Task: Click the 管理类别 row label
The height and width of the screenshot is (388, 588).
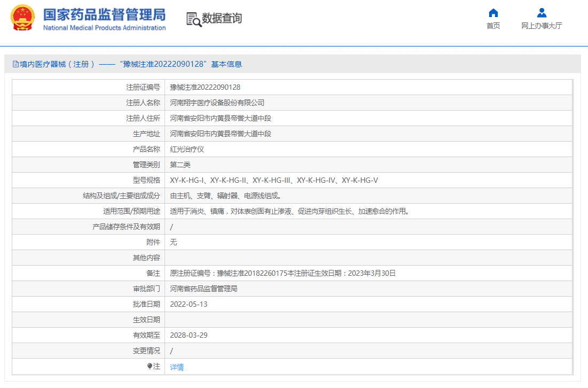Action: (x=146, y=165)
